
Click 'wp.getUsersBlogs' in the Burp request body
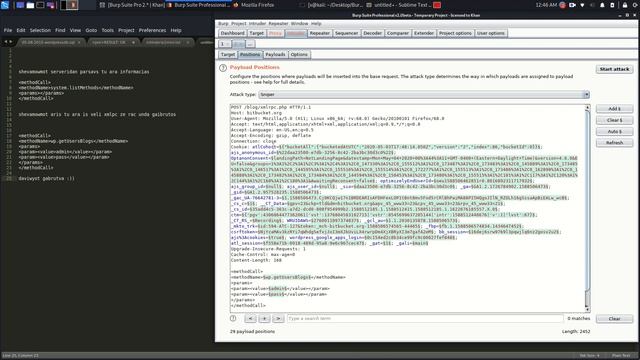coord(287,277)
